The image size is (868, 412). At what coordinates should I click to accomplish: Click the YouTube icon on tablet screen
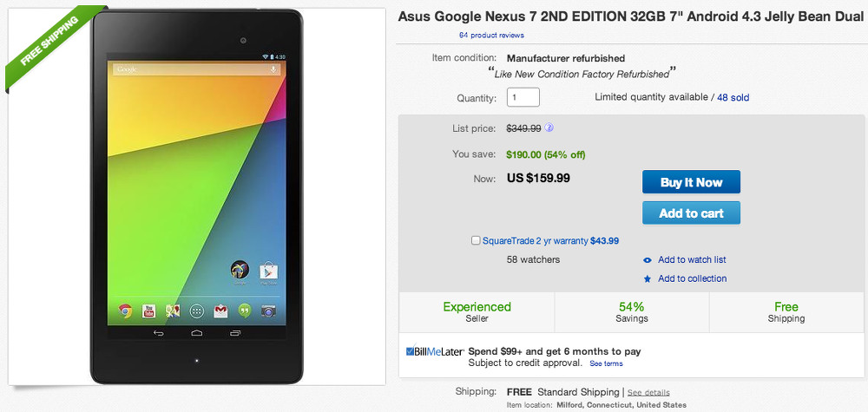pos(149,311)
